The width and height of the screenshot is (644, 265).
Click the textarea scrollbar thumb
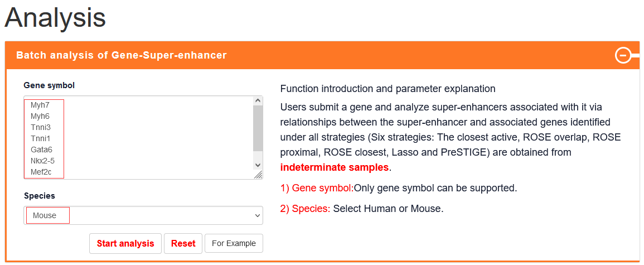258,128
